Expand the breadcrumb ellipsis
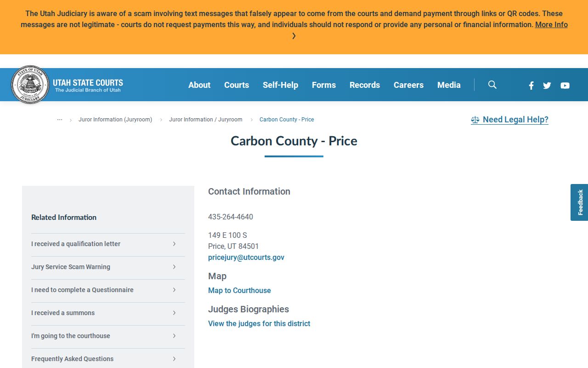Viewport: 588px width, 368px height. click(60, 120)
